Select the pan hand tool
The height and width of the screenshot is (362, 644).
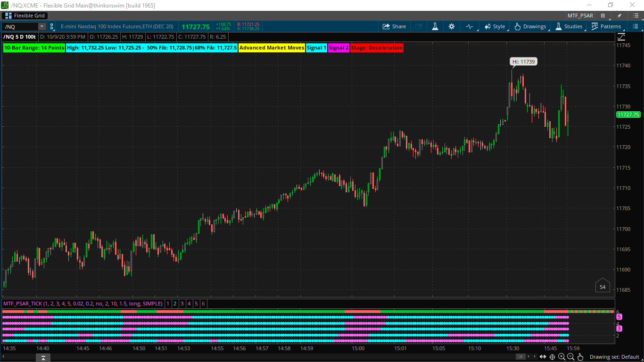(x=580, y=357)
